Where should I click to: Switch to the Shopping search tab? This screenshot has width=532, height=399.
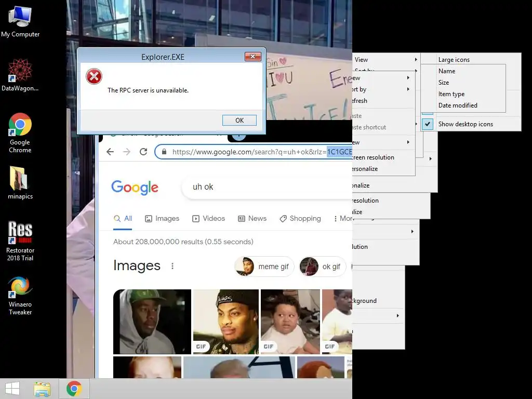tap(300, 219)
